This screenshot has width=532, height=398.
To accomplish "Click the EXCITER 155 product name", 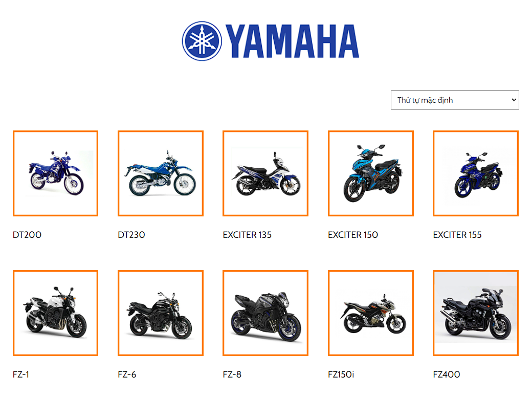I will pyautogui.click(x=457, y=235).
